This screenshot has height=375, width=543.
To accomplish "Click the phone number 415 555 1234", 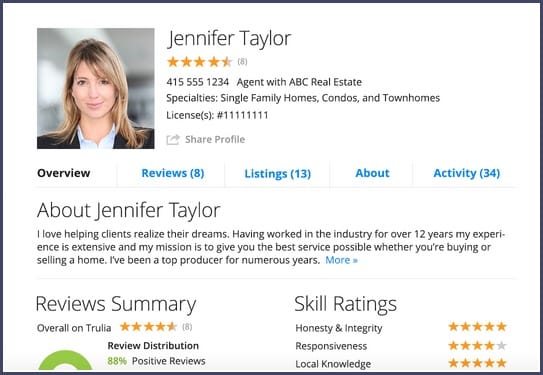I will click(x=198, y=82).
